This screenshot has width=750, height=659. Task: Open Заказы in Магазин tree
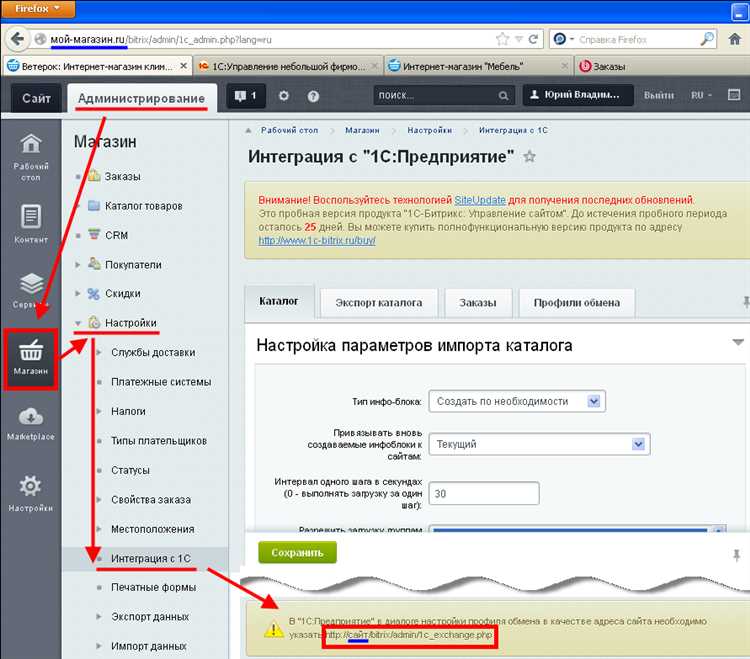point(122,176)
